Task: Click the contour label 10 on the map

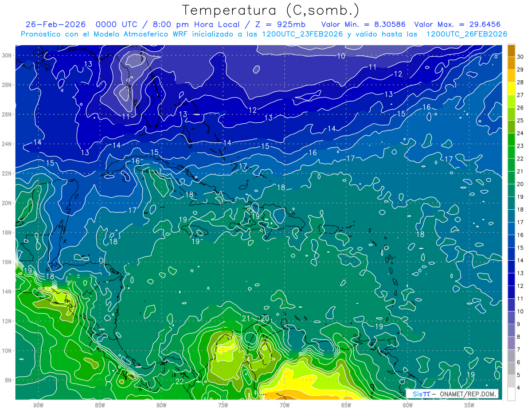Action: click(x=341, y=56)
